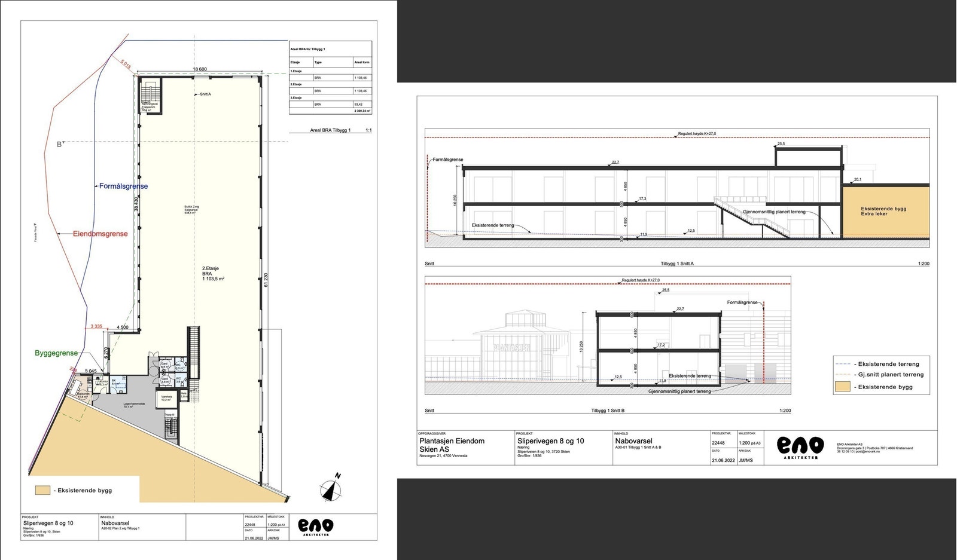Image resolution: width=957 pixels, height=560 pixels.
Task: Click the red 5 015 dimension
Action: [x=126, y=64]
